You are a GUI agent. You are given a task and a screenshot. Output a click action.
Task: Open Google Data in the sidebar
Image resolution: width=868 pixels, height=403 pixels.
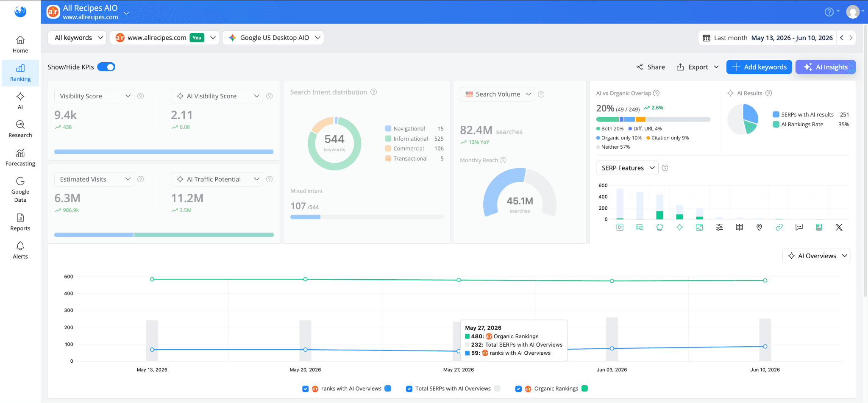(20, 190)
